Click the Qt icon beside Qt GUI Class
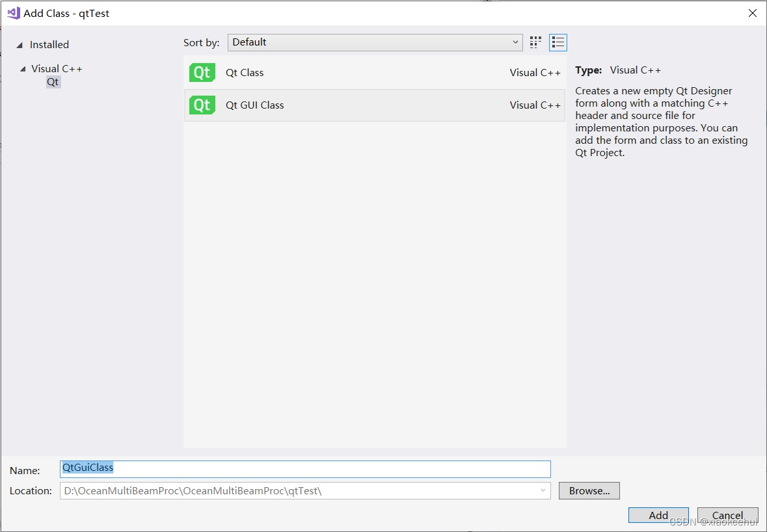The width and height of the screenshot is (767, 532). coord(202,105)
